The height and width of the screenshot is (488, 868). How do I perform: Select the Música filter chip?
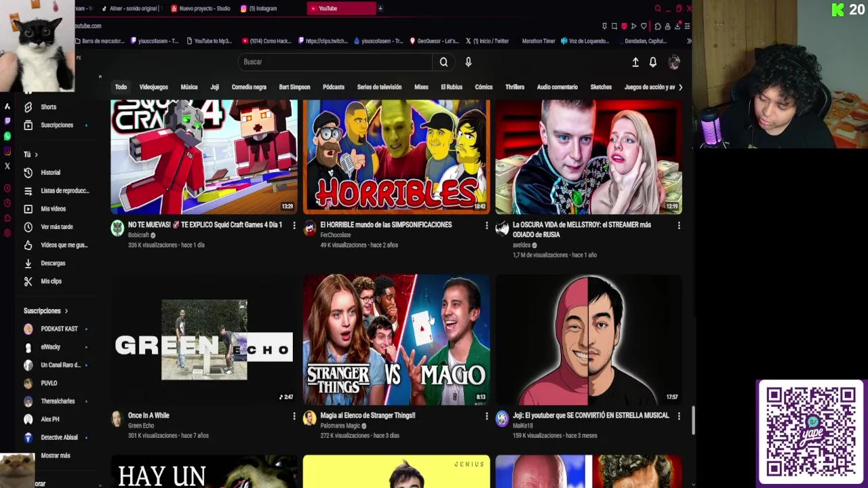[x=189, y=87]
